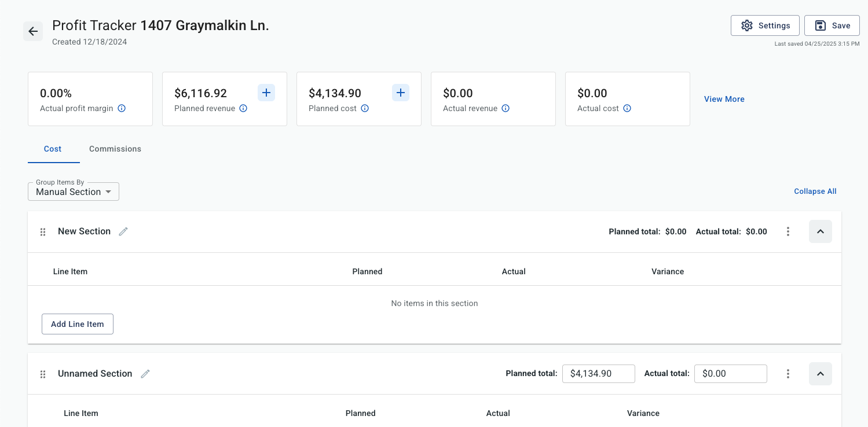Viewport: 868px width, 427px height.
Task: Click the Planned total field showing $4,134.90
Action: point(599,374)
